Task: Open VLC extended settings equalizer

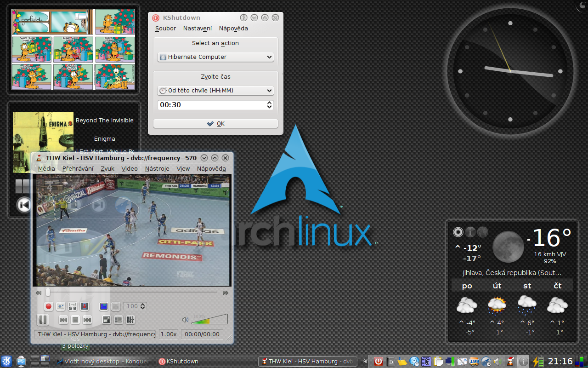Action: pyautogui.click(x=130, y=320)
